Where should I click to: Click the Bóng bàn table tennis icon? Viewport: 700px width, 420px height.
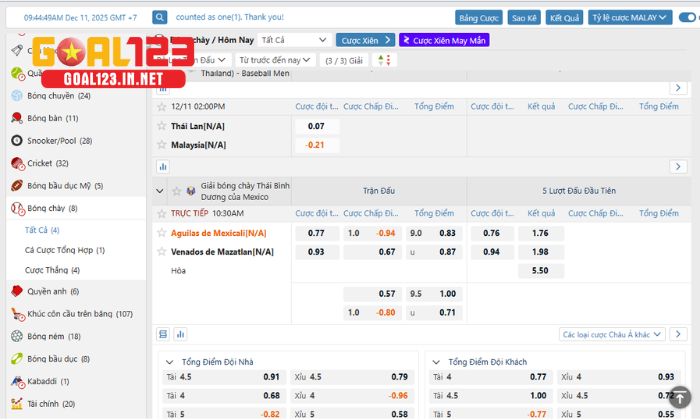17,118
